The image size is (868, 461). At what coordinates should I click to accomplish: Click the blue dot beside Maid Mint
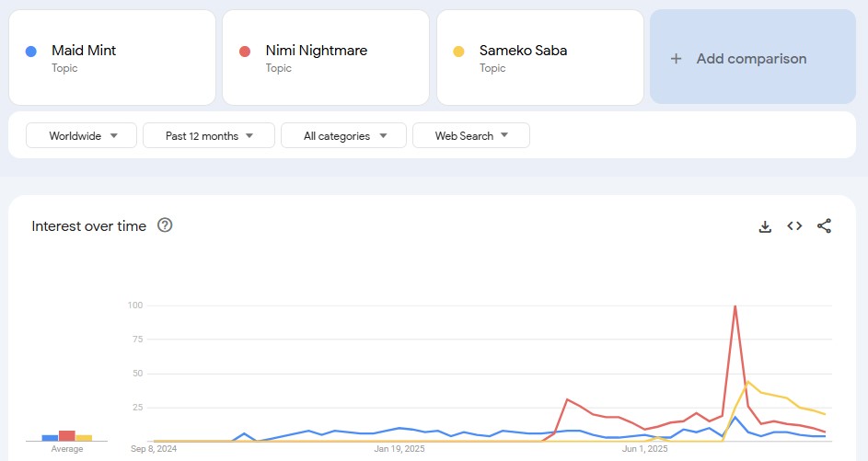31,52
